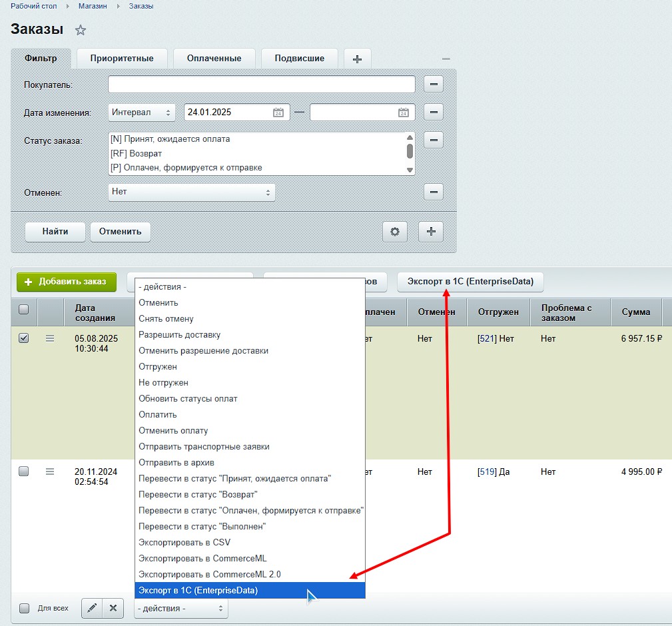Image resolution: width=672 pixels, height=626 pixels.
Task: Click the favorites star next to Заказы
Action: click(x=81, y=30)
